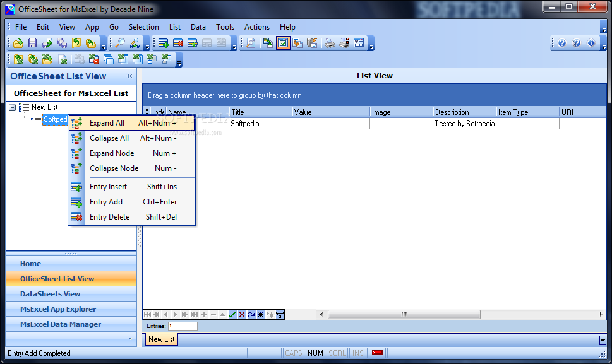
Task: Click the New List pane bottom right dropdown arrow
Action: tap(603, 340)
